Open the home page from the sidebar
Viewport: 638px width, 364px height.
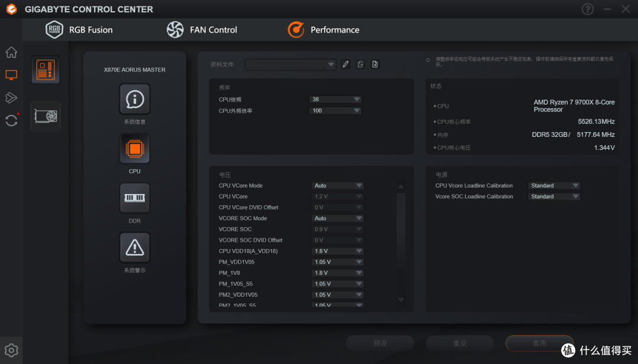11,53
